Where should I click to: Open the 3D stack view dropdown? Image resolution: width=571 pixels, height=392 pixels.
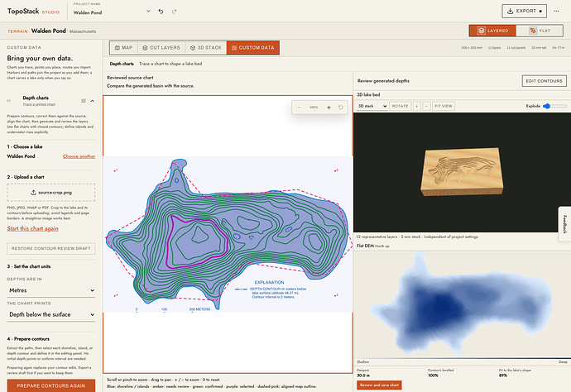(x=372, y=106)
